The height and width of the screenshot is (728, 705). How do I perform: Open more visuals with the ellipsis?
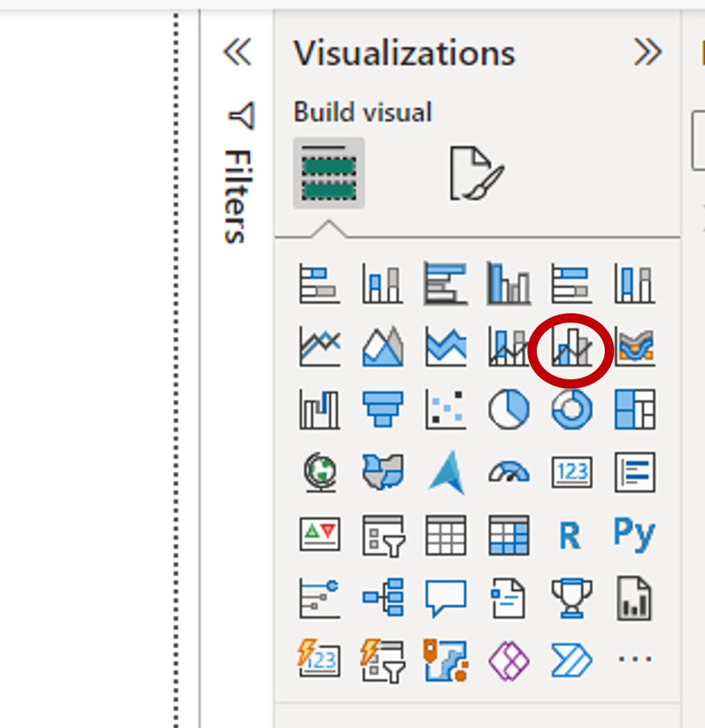tap(634, 660)
